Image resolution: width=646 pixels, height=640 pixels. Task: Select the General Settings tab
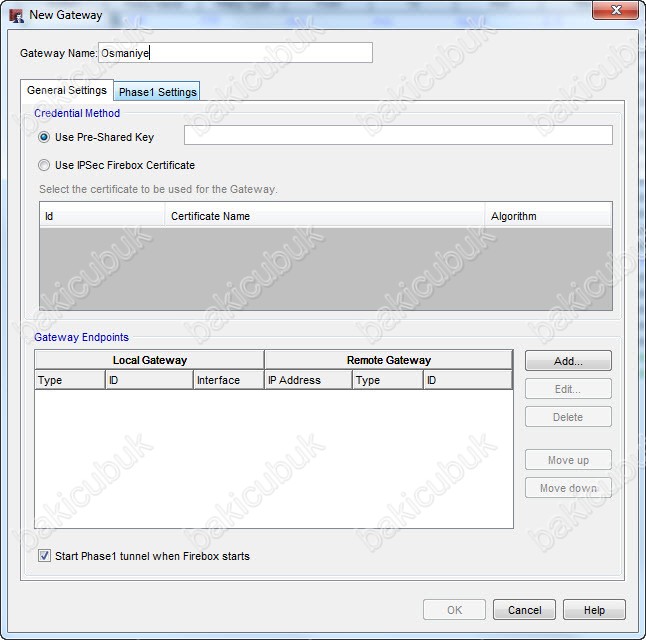point(67,91)
